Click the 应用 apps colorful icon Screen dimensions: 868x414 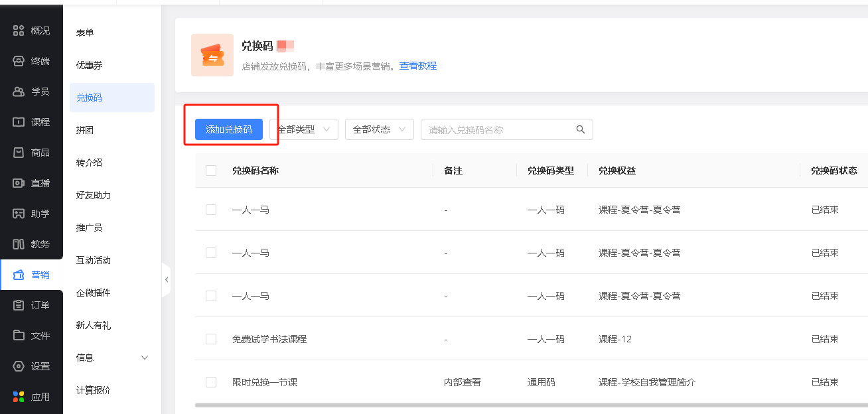click(19, 397)
